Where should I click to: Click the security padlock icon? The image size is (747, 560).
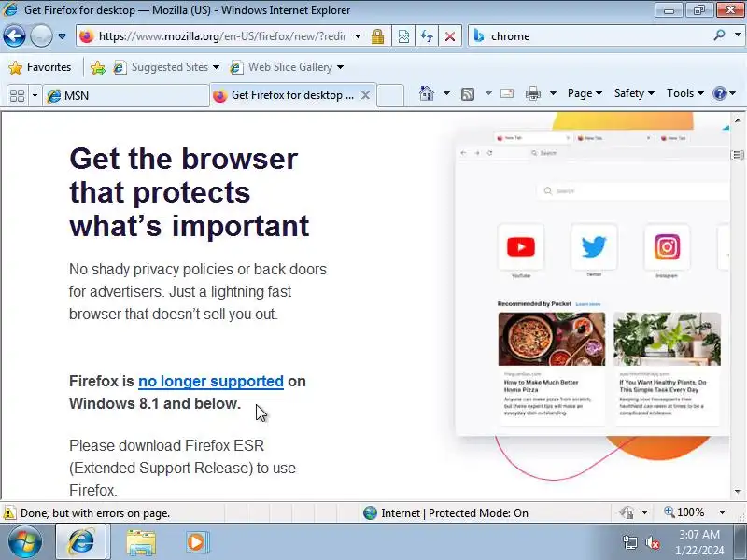click(378, 36)
